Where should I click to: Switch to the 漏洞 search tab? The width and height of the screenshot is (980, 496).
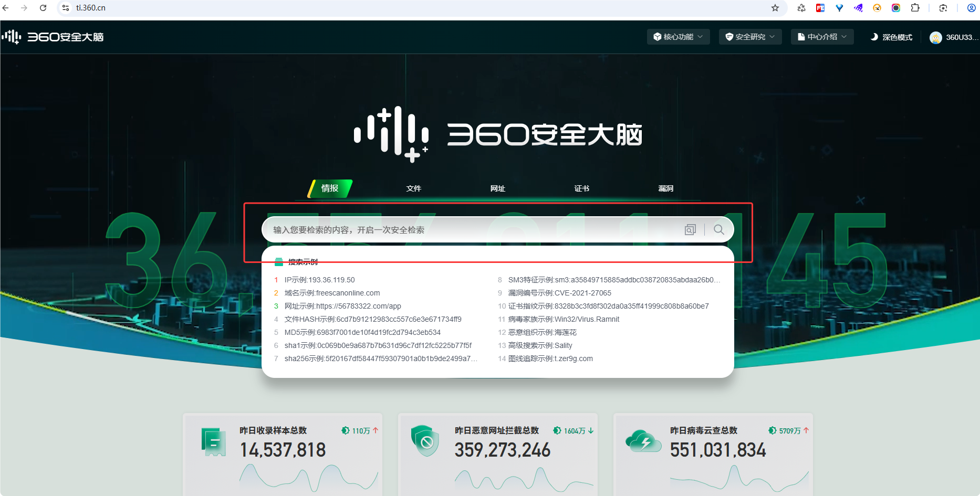click(666, 188)
